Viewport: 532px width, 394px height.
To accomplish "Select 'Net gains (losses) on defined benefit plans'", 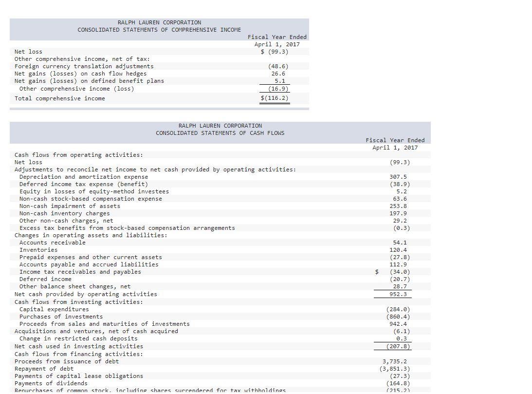I will (89, 81).
